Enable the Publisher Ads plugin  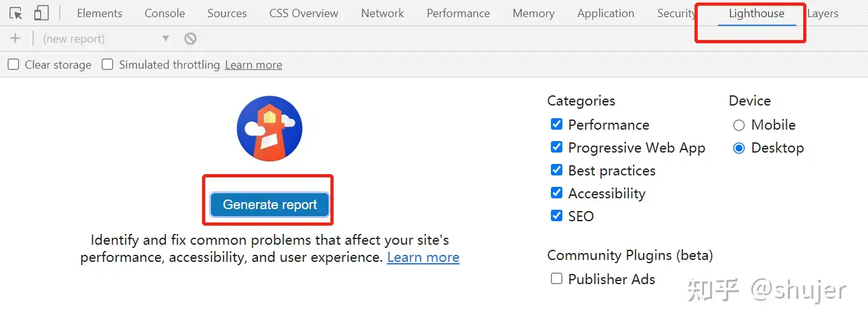[557, 278]
